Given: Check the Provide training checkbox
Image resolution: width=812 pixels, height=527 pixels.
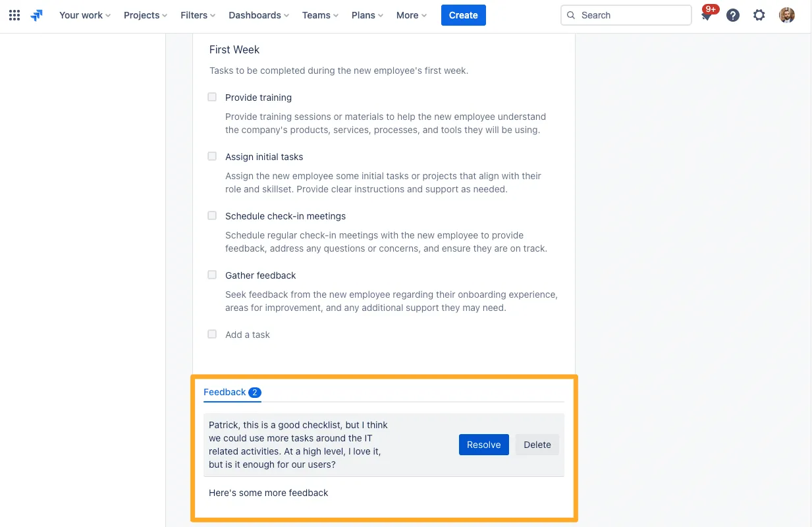Looking at the screenshot, I should tap(212, 97).
